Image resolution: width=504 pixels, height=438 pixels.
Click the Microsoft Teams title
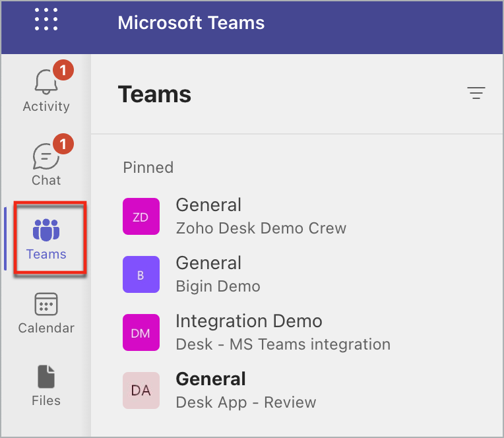click(x=191, y=23)
